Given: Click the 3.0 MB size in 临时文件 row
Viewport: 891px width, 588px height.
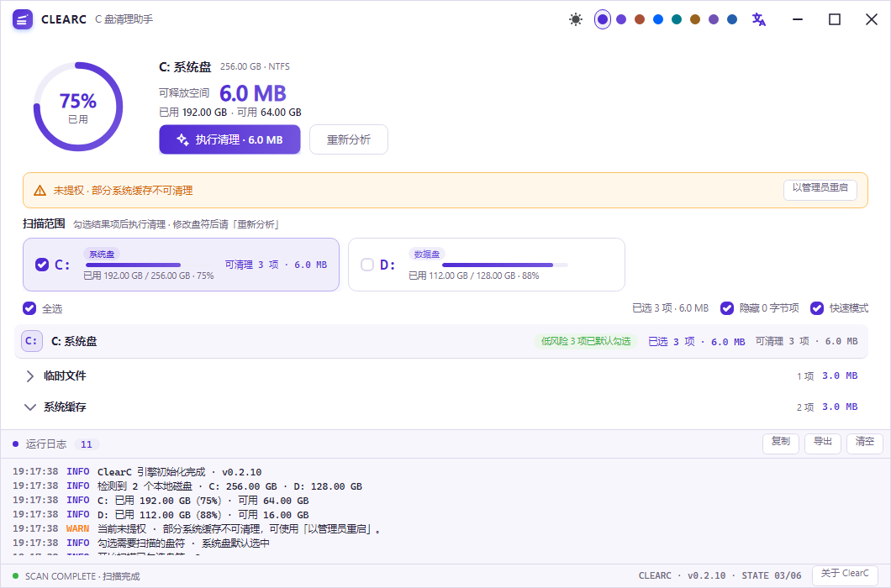Looking at the screenshot, I should tap(840, 375).
